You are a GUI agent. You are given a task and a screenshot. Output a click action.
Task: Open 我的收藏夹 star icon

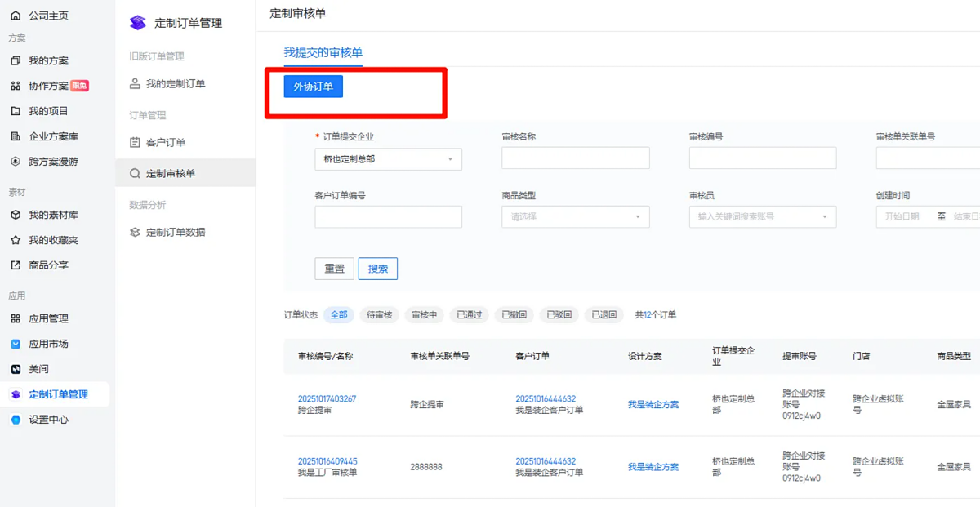pyautogui.click(x=16, y=240)
